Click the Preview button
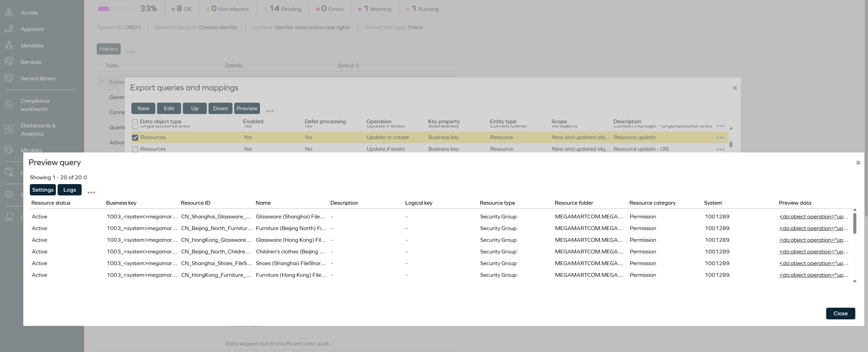This screenshot has height=352, width=868. tap(247, 108)
